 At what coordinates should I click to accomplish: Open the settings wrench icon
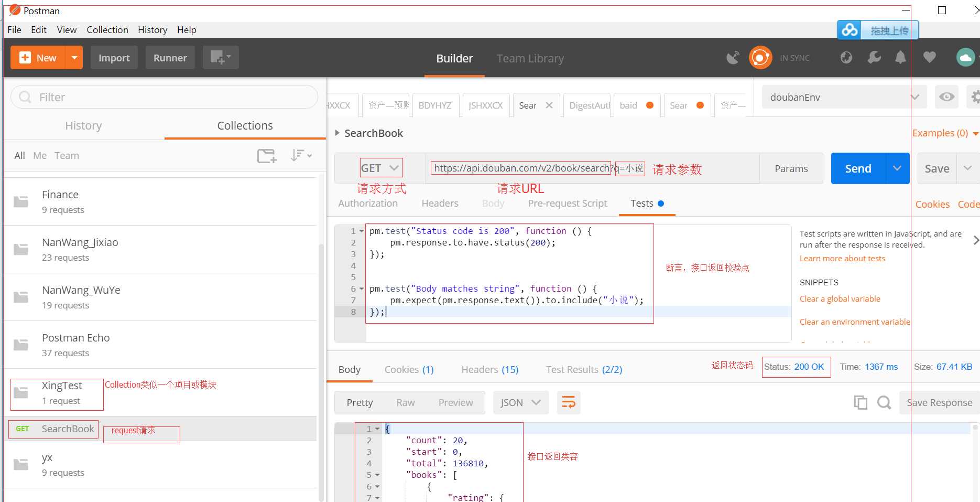874,58
